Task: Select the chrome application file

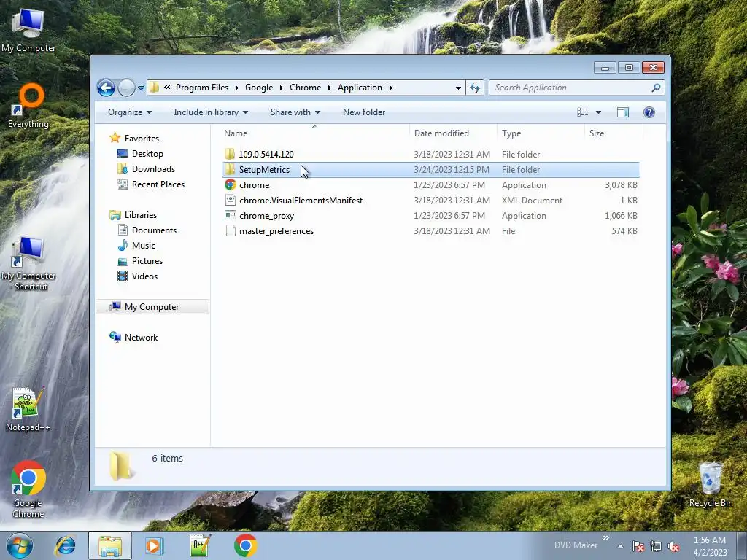Action: tap(430, 185)
